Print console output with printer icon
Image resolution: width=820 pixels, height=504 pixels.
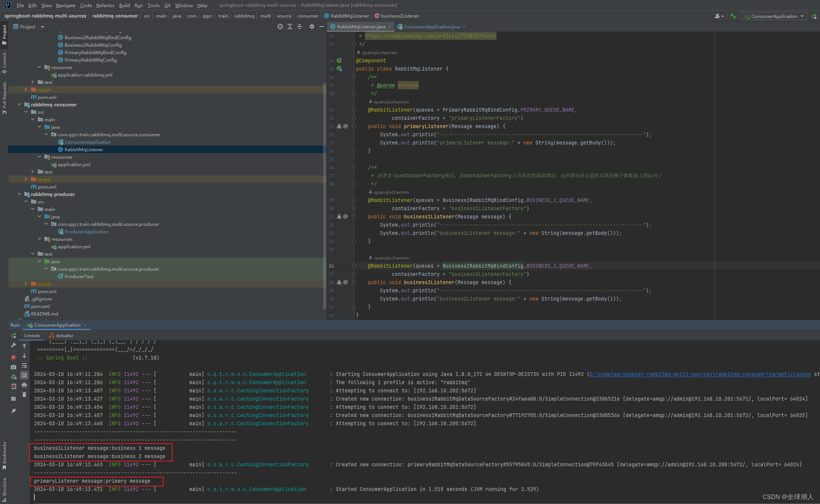click(x=24, y=385)
